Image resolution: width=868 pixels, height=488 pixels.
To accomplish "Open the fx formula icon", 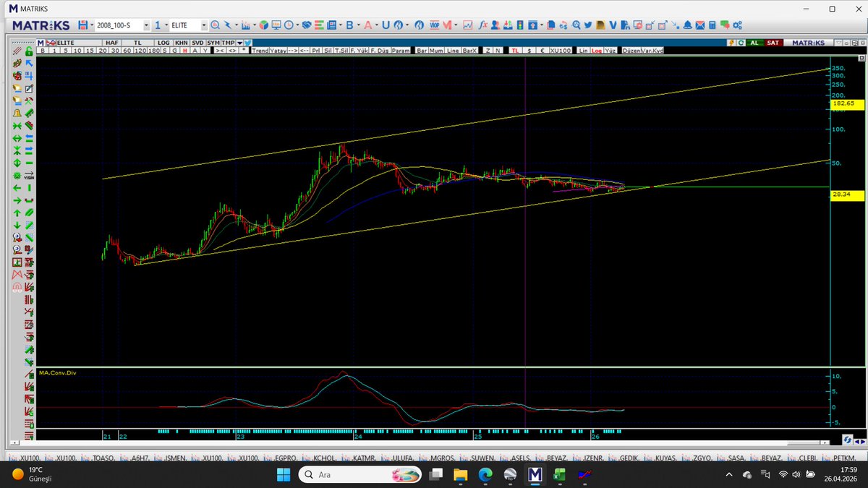I will [x=482, y=25].
